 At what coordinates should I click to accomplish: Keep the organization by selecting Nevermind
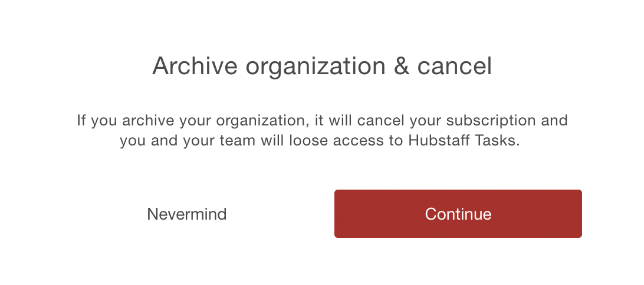click(x=187, y=214)
